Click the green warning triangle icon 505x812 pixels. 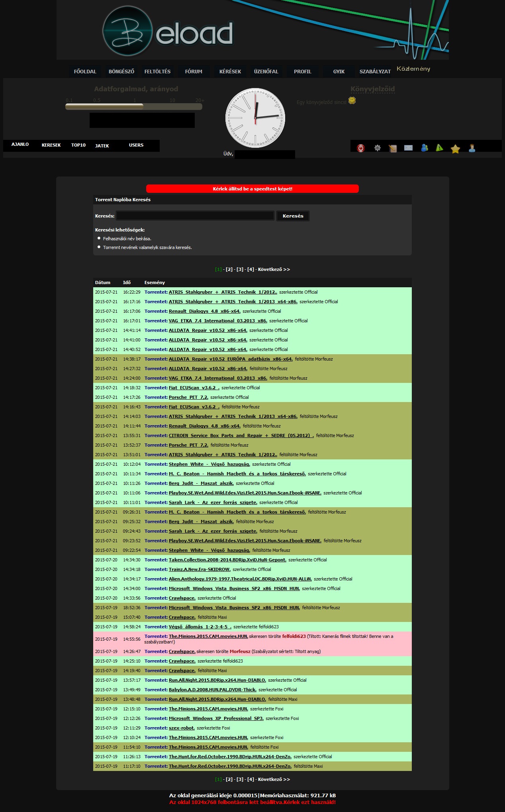(439, 148)
